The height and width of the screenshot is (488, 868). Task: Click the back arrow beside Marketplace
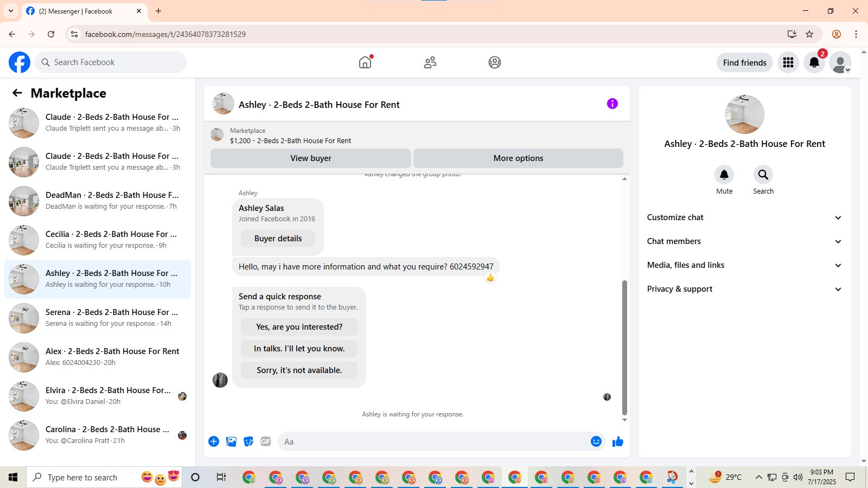coord(17,93)
